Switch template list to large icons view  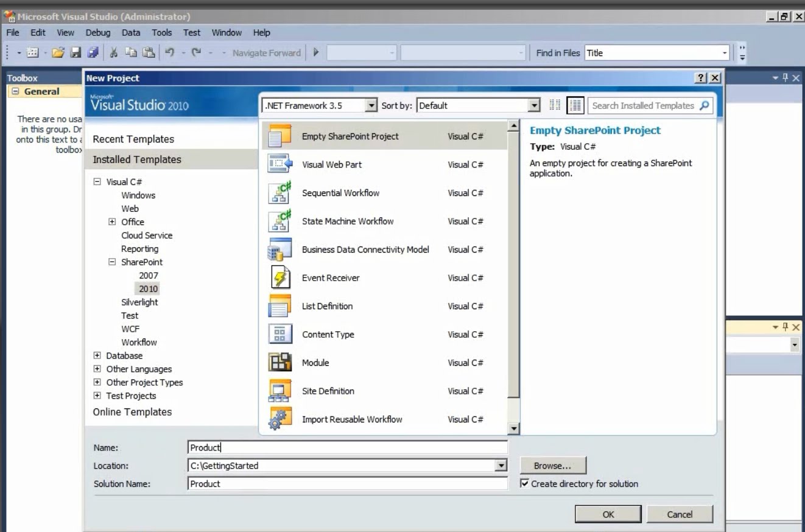click(575, 105)
